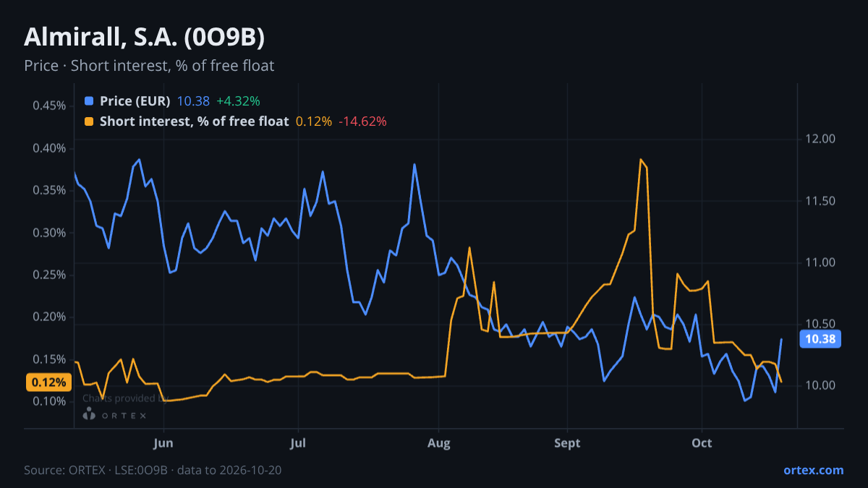Viewport: 868px width, 488px height.
Task: Click the 10.00 right axis label
Action: [x=820, y=385]
